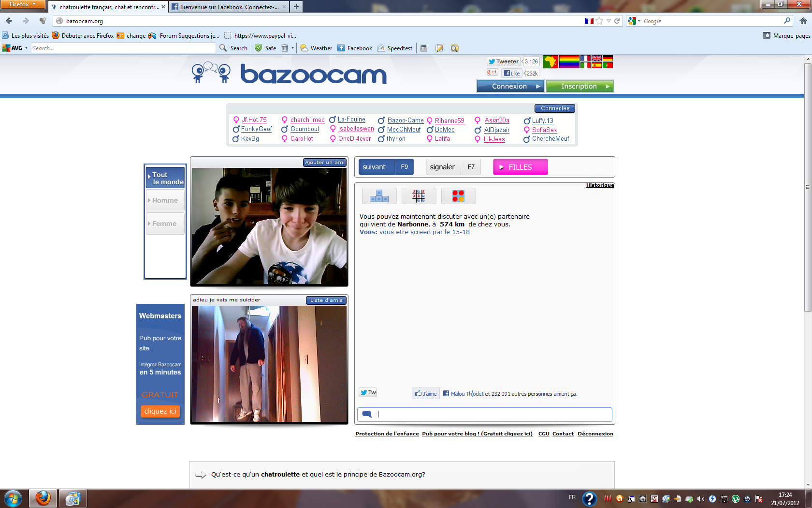
Task: Open Protection de l'enfance link
Action: [x=387, y=434]
